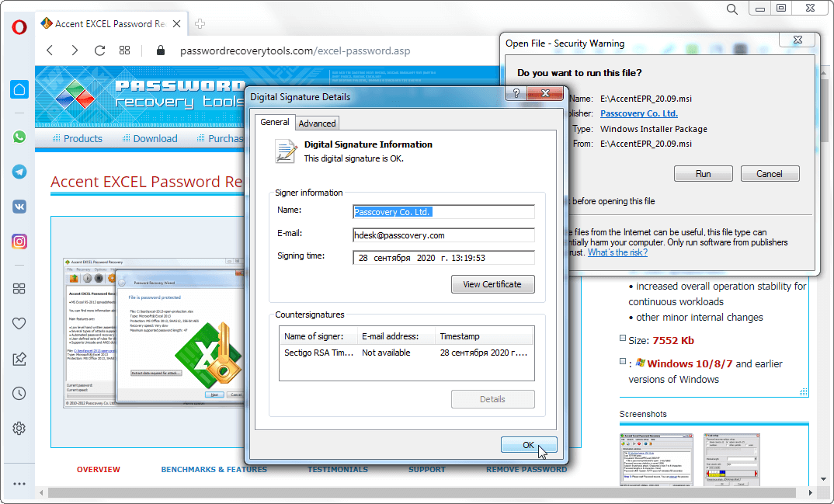The height and width of the screenshot is (504, 834).
Task: Open Instagram from the sidebar
Action: (19, 242)
